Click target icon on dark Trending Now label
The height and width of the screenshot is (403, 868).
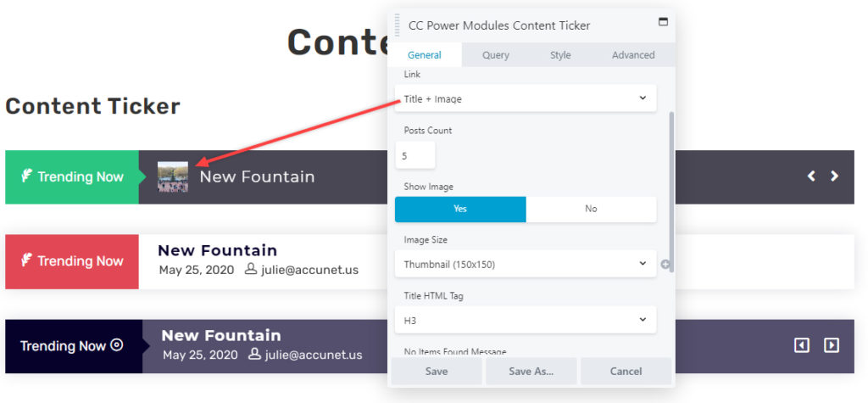tap(116, 345)
